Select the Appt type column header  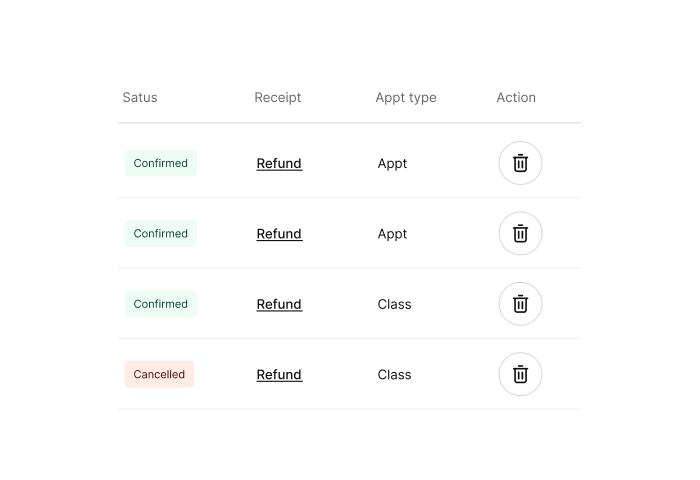(x=406, y=98)
